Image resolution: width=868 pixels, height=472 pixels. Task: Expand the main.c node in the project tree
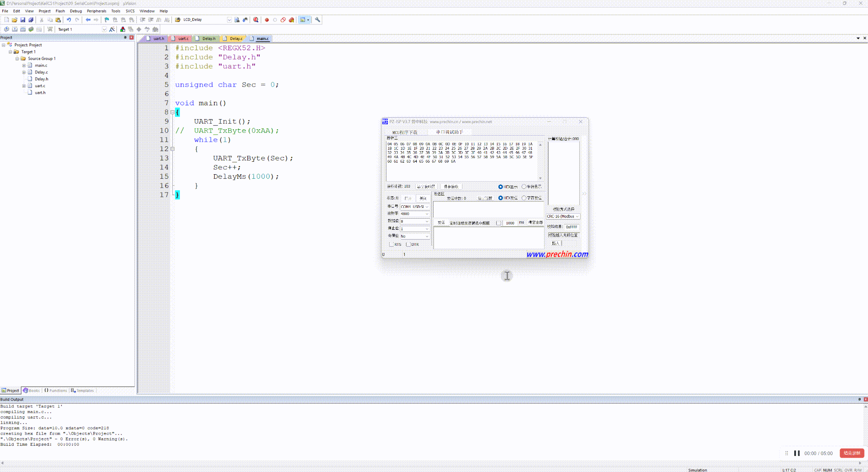24,65
